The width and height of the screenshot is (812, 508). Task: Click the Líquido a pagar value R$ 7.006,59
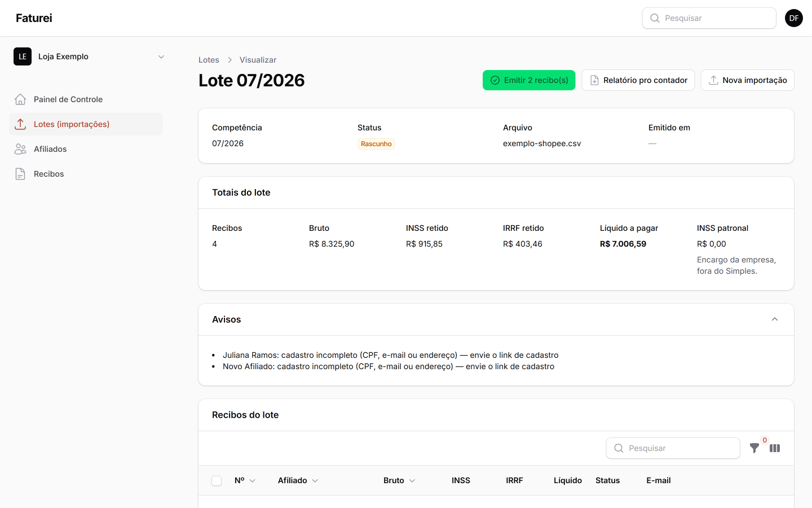tap(623, 244)
